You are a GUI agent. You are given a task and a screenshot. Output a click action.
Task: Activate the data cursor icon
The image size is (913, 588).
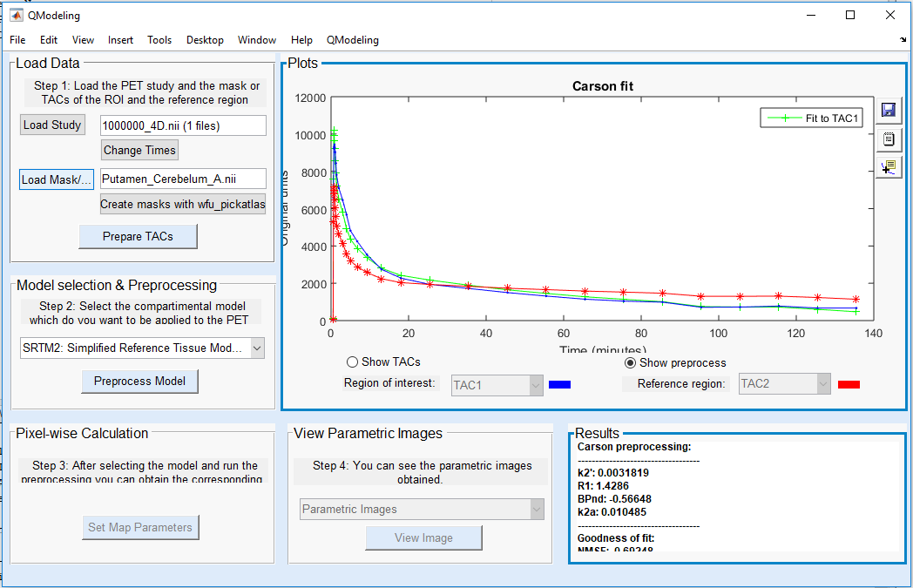[x=889, y=167]
